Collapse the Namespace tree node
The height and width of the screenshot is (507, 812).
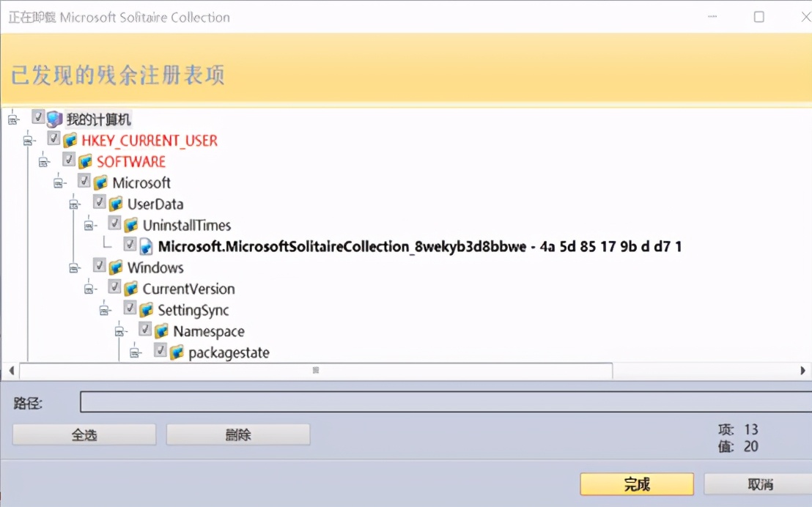pos(119,332)
